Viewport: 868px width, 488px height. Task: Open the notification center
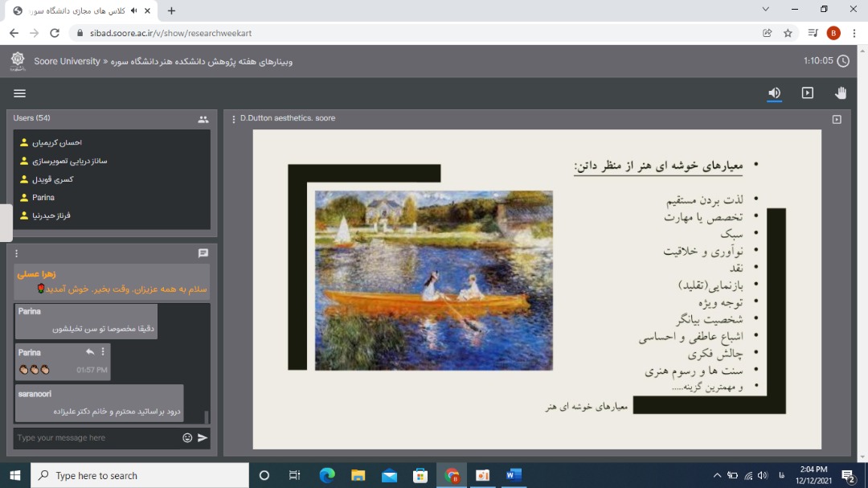pos(849,475)
